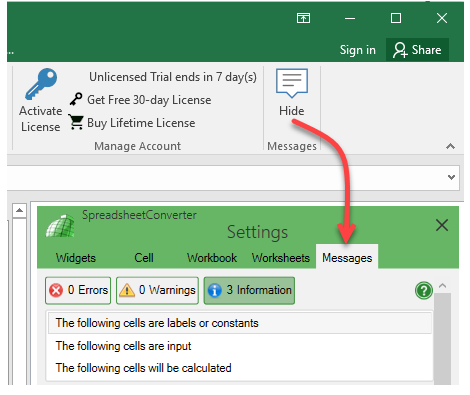The width and height of the screenshot is (470, 395).
Task: Click the Hide messages button
Action: [292, 92]
